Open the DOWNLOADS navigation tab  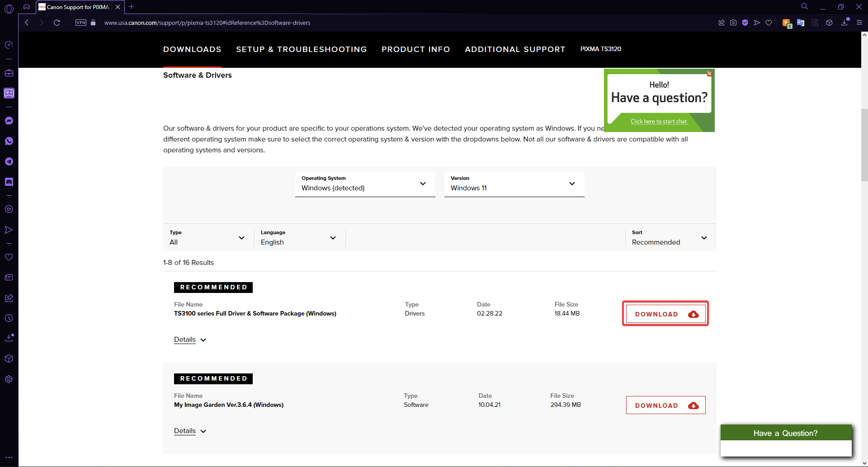(x=192, y=49)
